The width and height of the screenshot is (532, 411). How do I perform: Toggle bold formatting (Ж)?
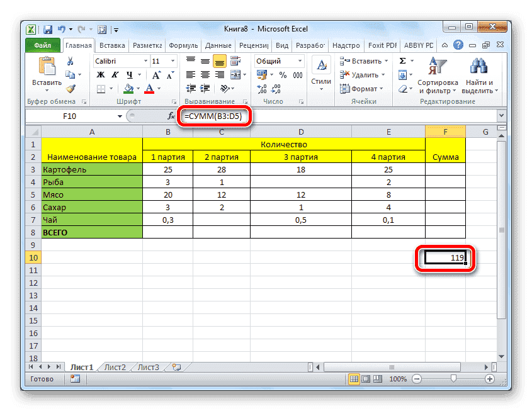point(99,74)
